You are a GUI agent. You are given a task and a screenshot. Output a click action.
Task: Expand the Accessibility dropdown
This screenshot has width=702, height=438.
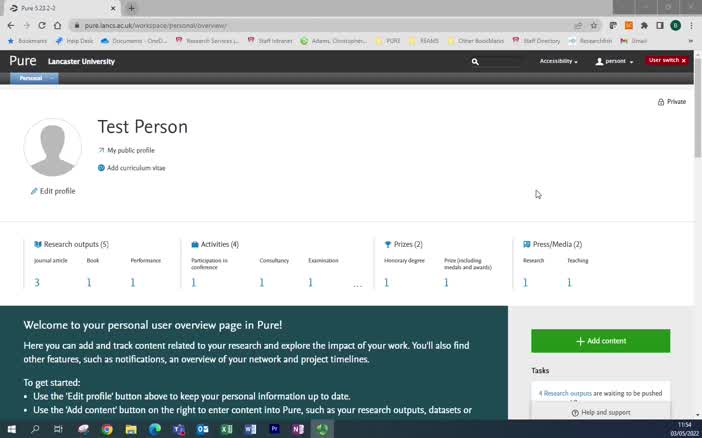click(x=558, y=61)
